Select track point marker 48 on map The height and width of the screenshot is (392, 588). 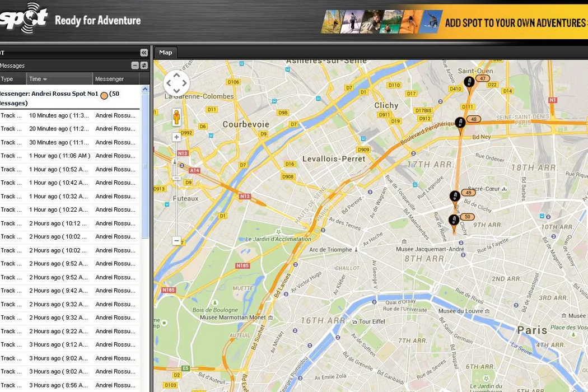[x=460, y=123]
